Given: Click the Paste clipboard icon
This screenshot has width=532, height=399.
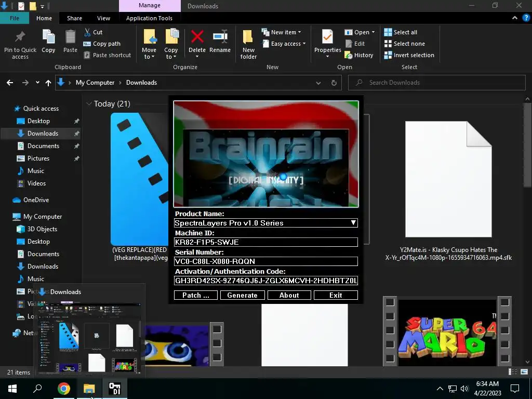Looking at the screenshot, I should pyautogui.click(x=70, y=37).
